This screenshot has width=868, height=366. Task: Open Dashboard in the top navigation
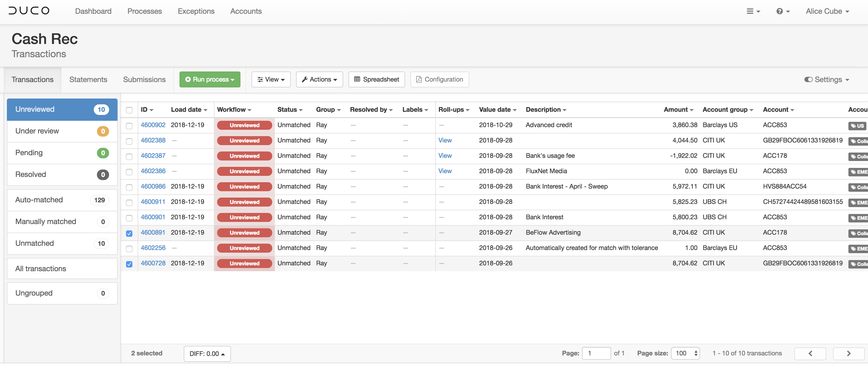(x=93, y=11)
